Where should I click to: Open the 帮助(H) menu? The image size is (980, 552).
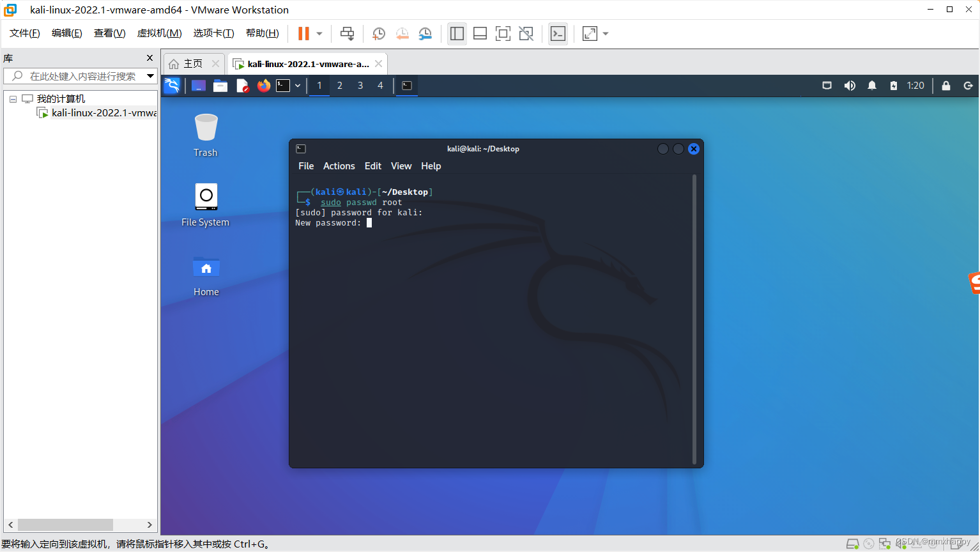coord(263,33)
